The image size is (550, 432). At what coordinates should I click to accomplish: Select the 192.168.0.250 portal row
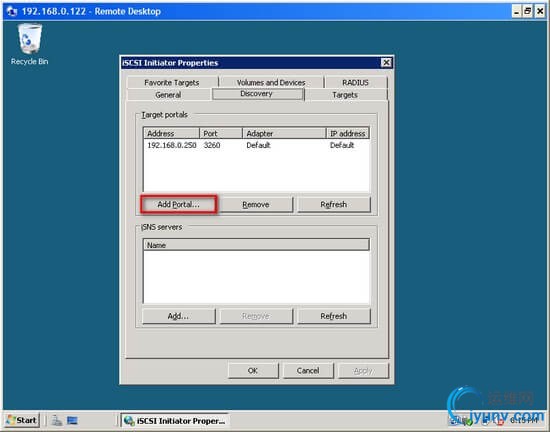[x=256, y=145]
